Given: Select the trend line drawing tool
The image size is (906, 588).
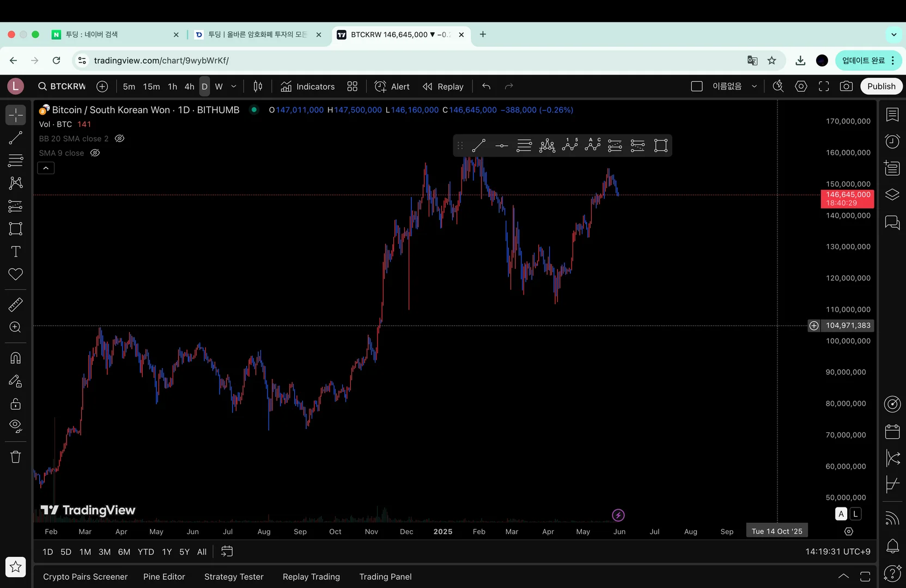Looking at the screenshot, I should (16, 138).
